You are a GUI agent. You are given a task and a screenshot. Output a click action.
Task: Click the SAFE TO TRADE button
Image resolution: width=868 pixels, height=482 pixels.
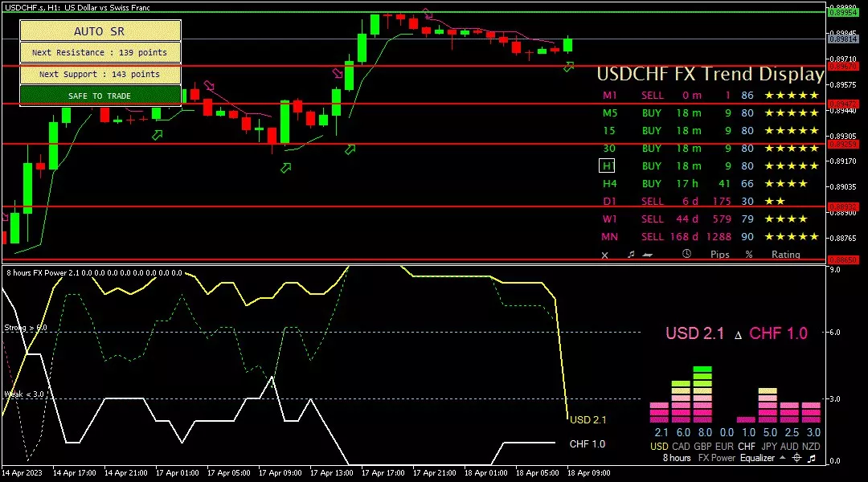point(100,96)
